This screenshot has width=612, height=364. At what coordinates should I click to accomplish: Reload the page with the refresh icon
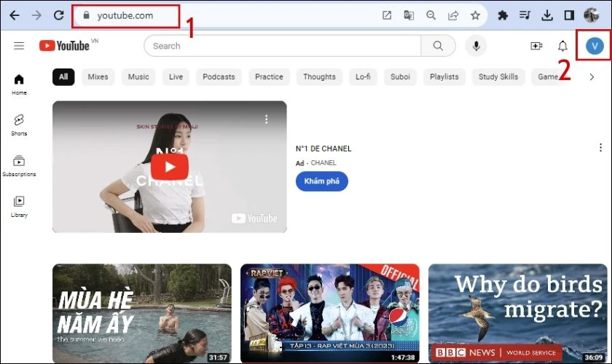click(x=58, y=15)
